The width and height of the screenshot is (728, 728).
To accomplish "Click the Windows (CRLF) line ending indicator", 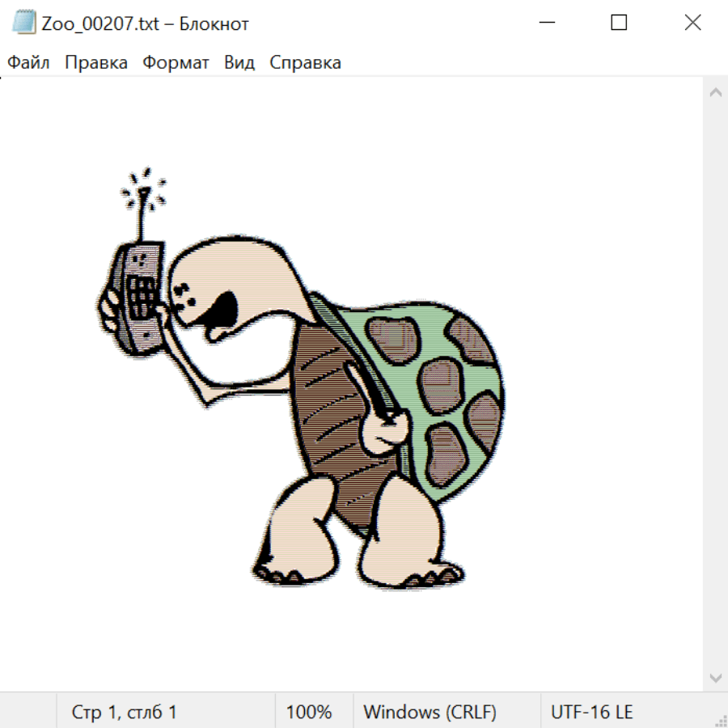I will pos(430,712).
